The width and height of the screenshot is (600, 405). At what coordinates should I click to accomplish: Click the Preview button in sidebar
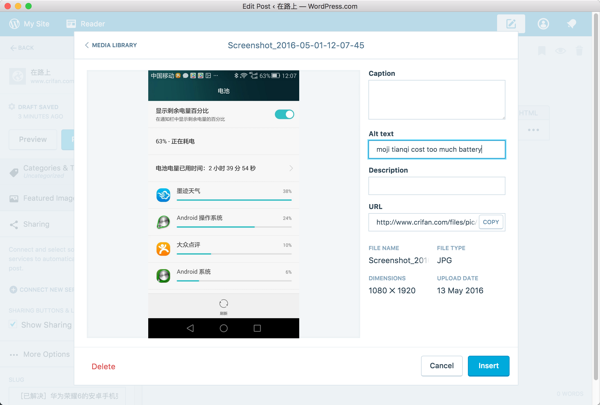[x=33, y=139]
